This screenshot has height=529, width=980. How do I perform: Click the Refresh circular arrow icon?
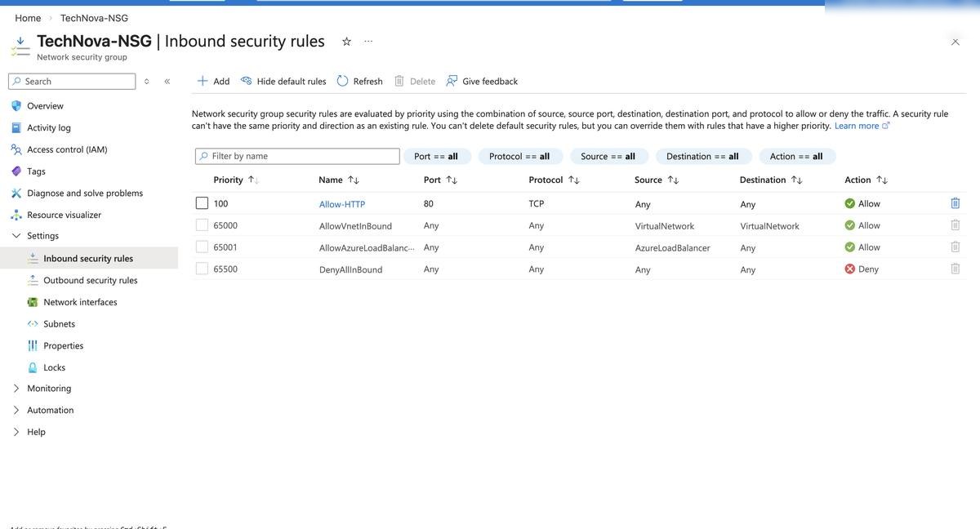[343, 81]
